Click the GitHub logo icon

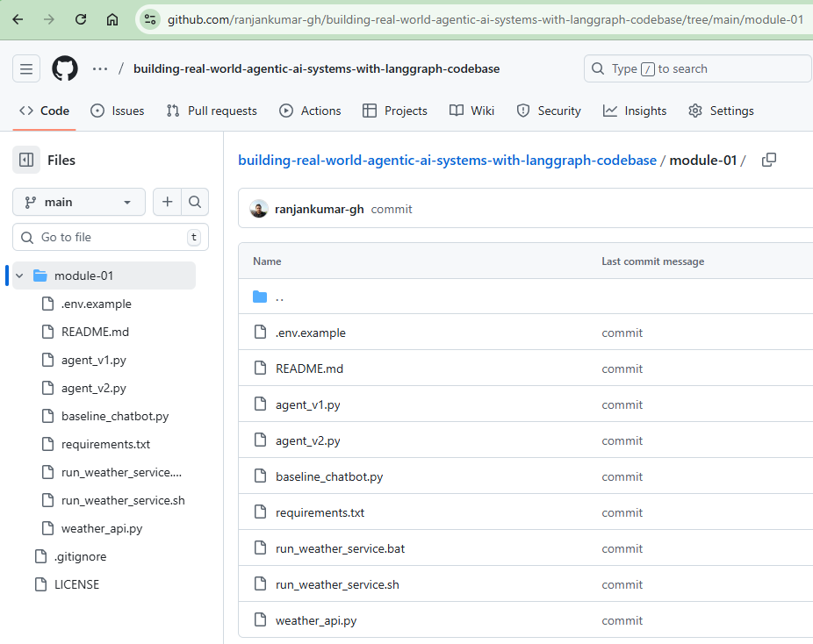(x=65, y=68)
